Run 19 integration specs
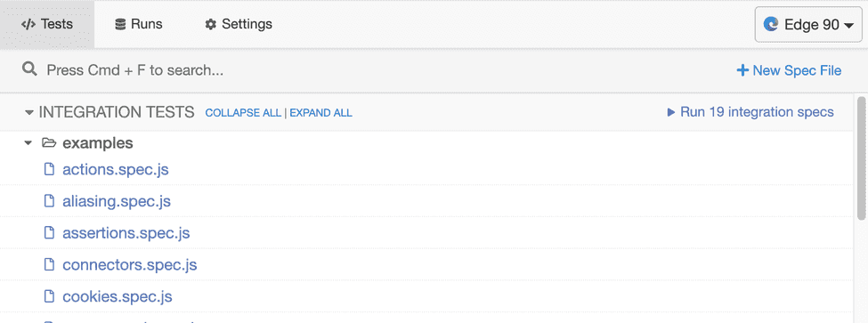 click(x=750, y=112)
